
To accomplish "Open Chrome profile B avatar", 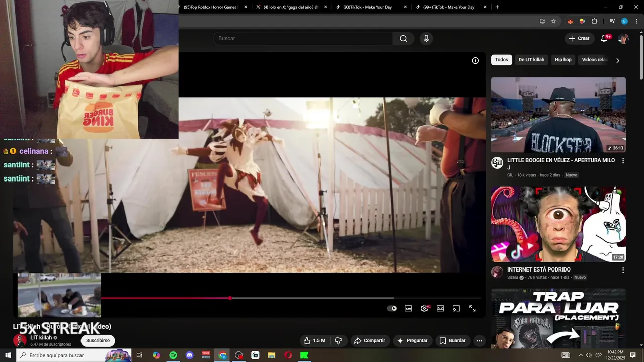I will click(624, 21).
